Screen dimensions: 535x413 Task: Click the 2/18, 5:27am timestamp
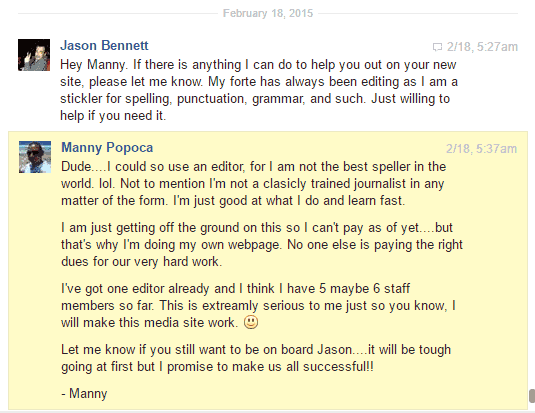pos(482,47)
